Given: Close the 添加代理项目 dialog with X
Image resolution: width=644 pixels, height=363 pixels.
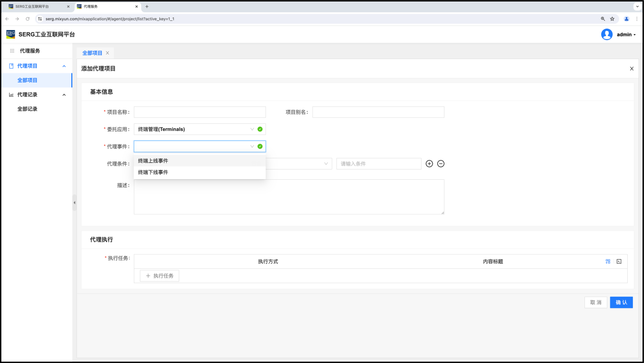Looking at the screenshot, I should click(x=632, y=69).
